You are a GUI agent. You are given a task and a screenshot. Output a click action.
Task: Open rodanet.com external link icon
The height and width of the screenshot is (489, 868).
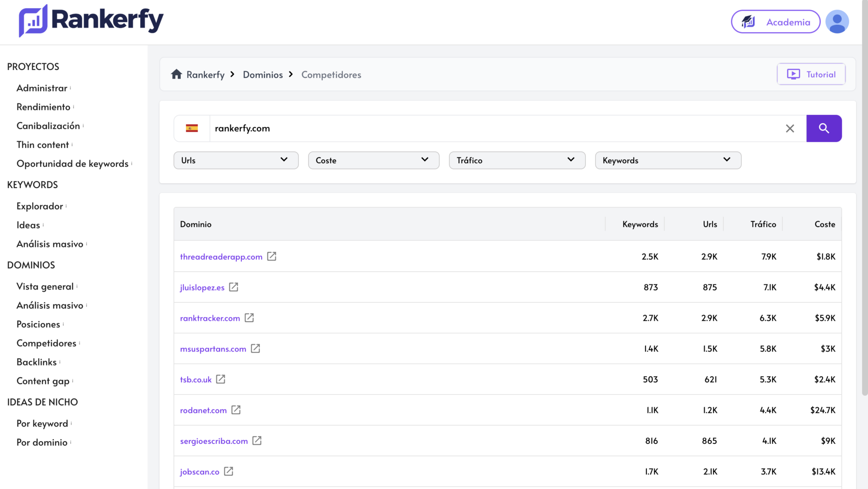236,410
